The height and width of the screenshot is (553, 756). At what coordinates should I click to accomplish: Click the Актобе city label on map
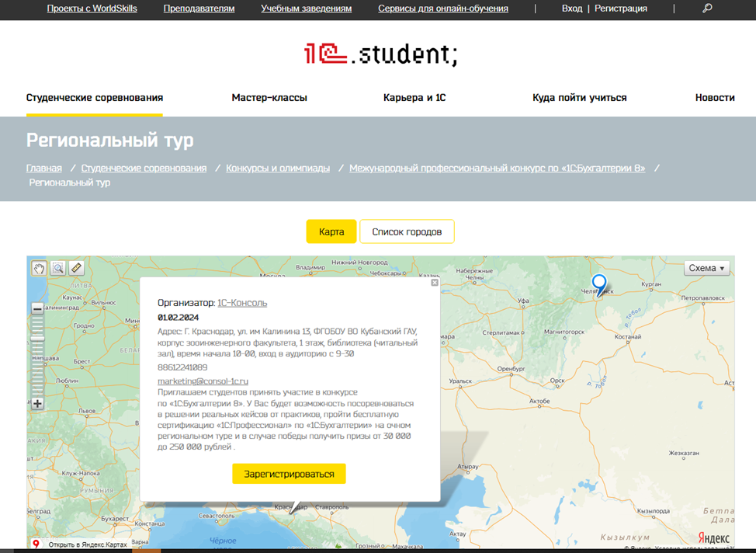(539, 401)
